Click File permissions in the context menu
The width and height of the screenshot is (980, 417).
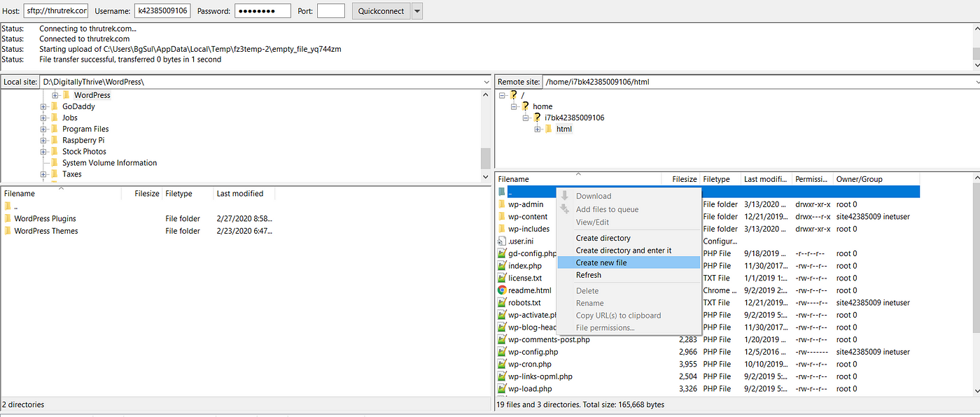[x=605, y=327]
